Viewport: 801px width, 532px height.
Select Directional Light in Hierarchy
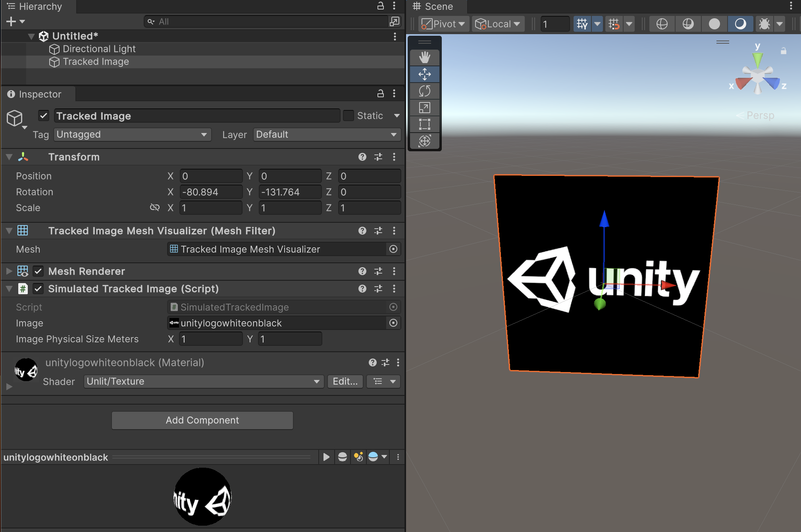click(x=99, y=49)
